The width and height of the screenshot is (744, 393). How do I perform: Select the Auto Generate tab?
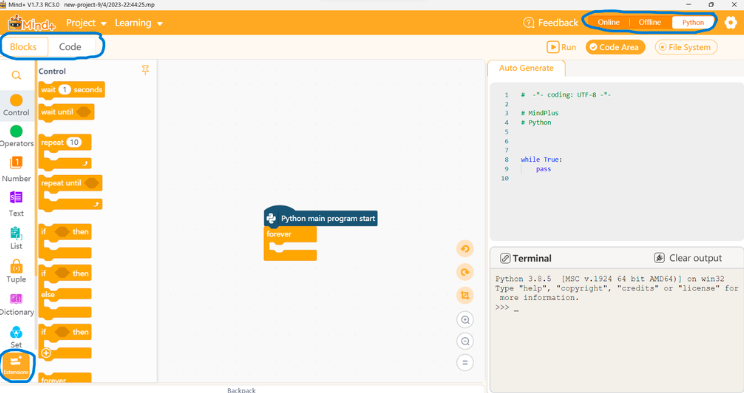click(526, 68)
